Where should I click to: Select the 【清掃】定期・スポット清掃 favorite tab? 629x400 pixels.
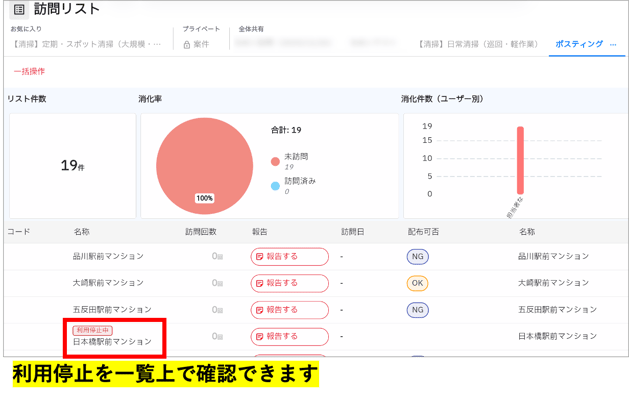point(86,44)
